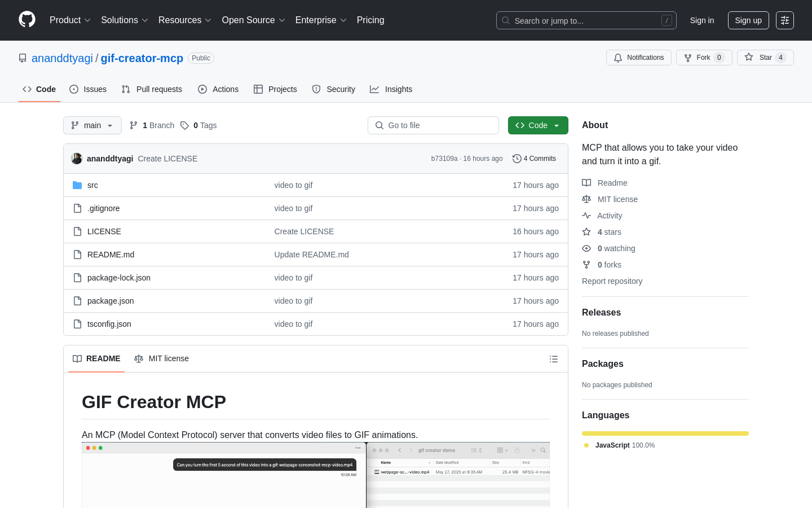Image resolution: width=812 pixels, height=508 pixels.
Task: Open the README.md file
Action: coord(111,255)
